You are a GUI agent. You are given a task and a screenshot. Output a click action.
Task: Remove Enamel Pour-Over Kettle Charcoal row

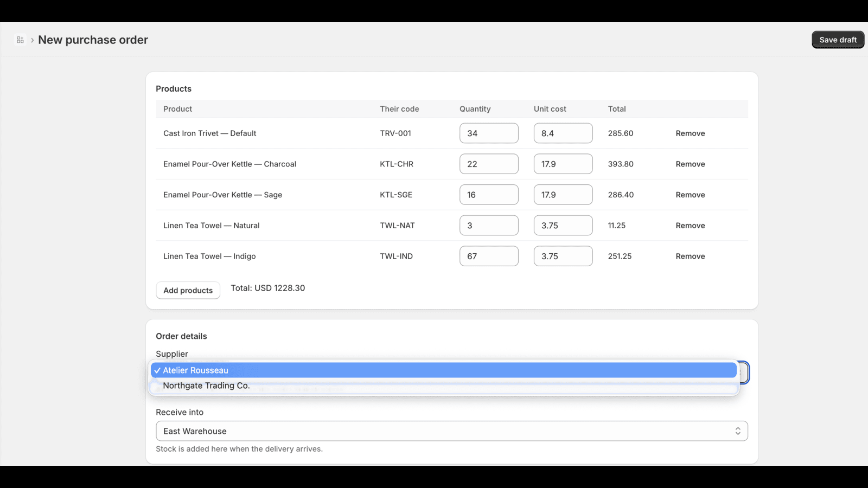(690, 164)
